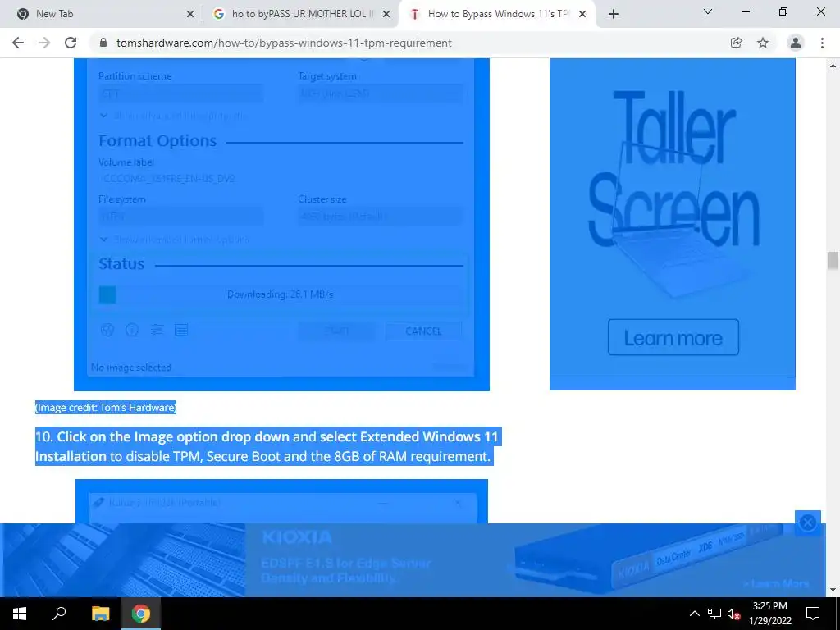Click the scrollbar up arrow
This screenshot has width=840, height=630.
click(833, 66)
